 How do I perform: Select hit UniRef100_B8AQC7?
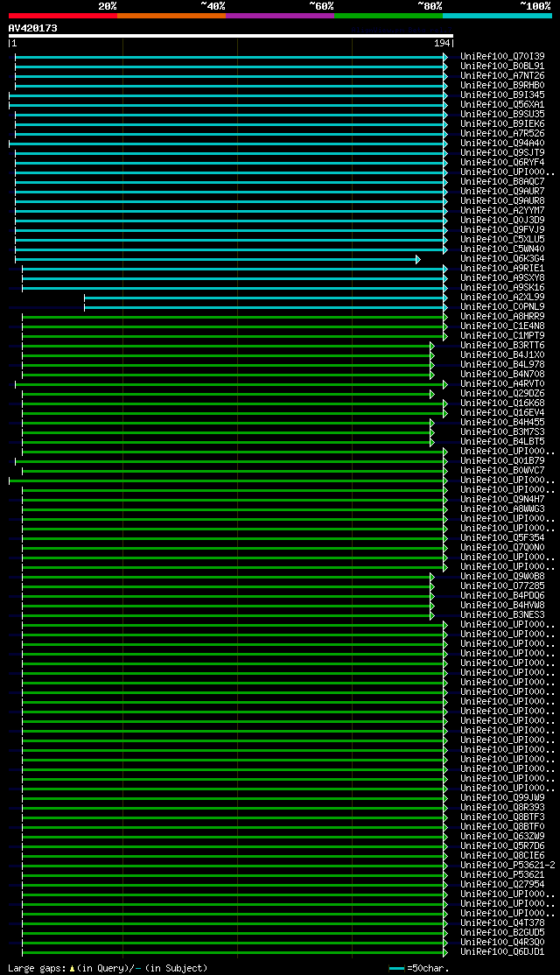tap(502, 181)
